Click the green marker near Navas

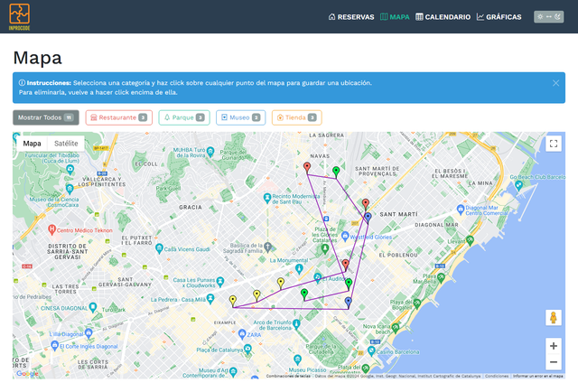pos(336,173)
